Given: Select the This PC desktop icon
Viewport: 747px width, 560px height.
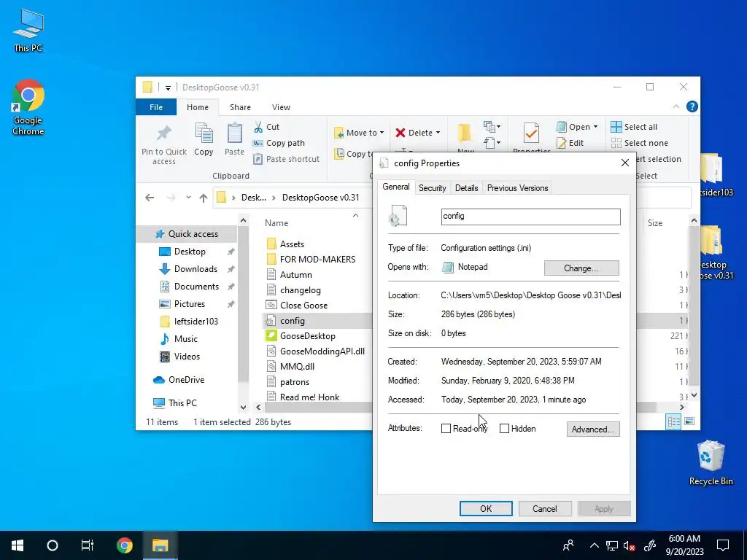Looking at the screenshot, I should (28, 29).
